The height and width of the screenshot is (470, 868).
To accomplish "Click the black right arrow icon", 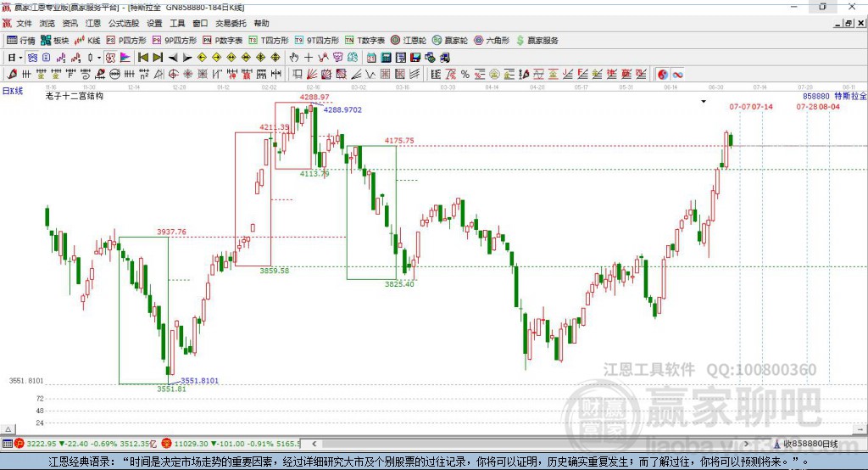I will [187, 58].
